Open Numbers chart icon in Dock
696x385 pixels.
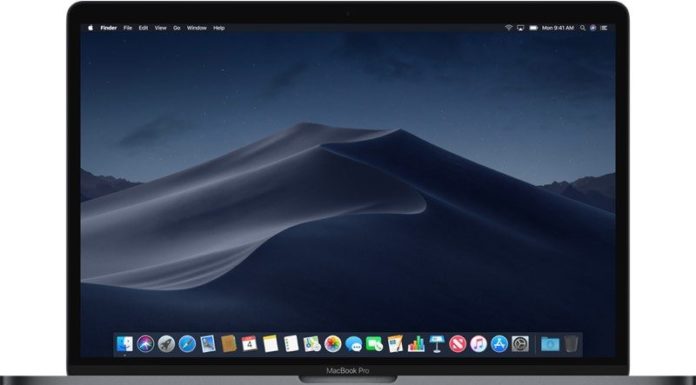[416, 344]
